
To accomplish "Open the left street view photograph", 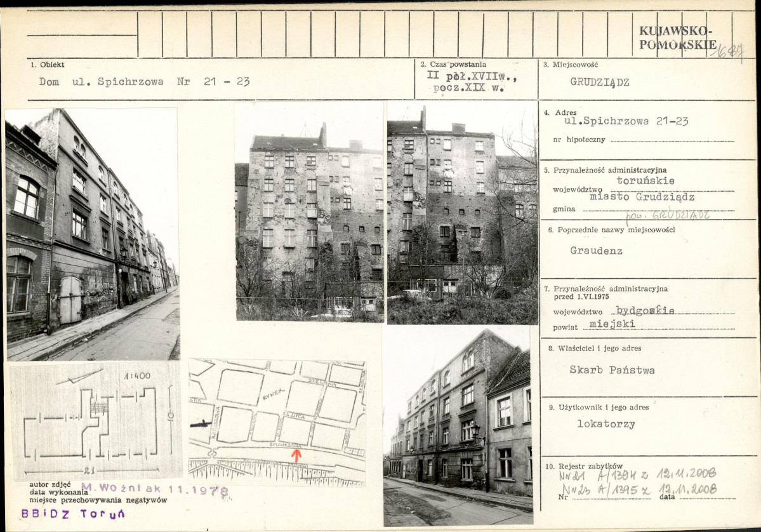I will point(92,234).
